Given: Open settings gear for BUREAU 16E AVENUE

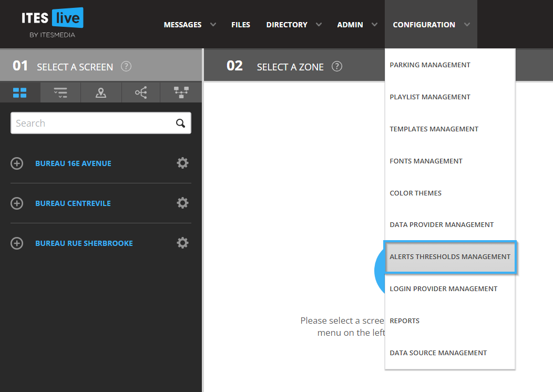Looking at the screenshot, I should coord(182,163).
